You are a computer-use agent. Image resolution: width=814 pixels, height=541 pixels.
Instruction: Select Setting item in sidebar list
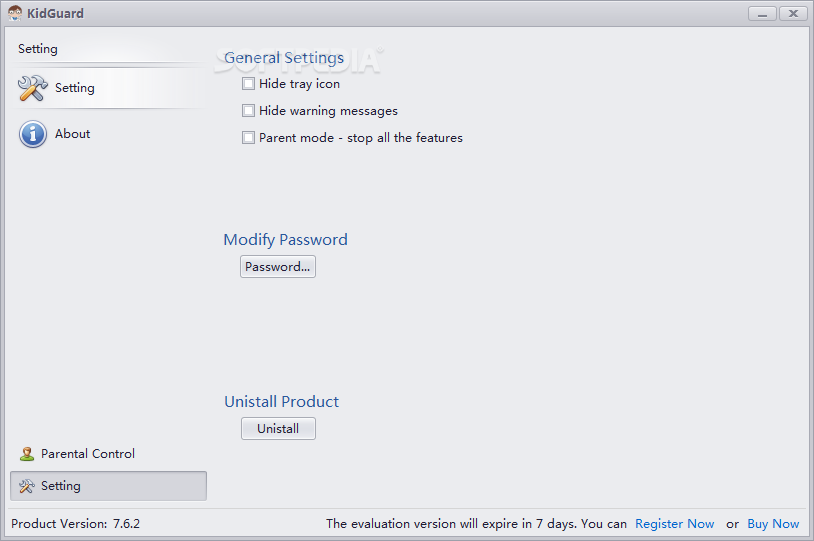(x=110, y=88)
